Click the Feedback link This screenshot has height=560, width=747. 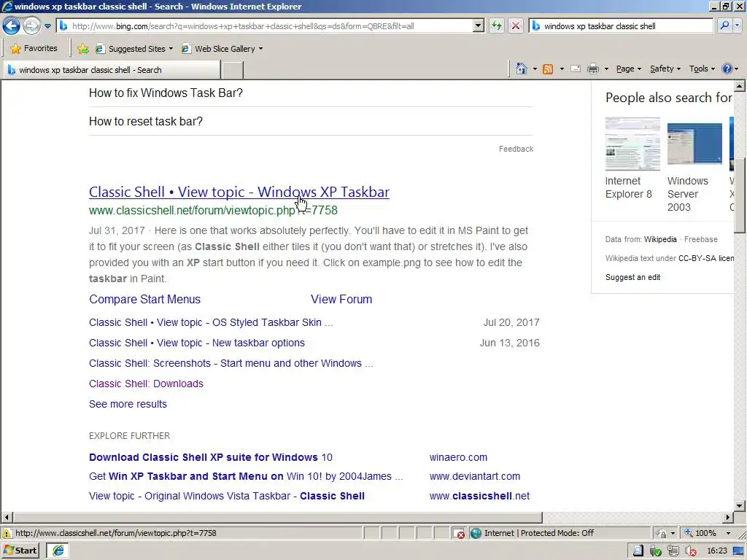click(516, 149)
